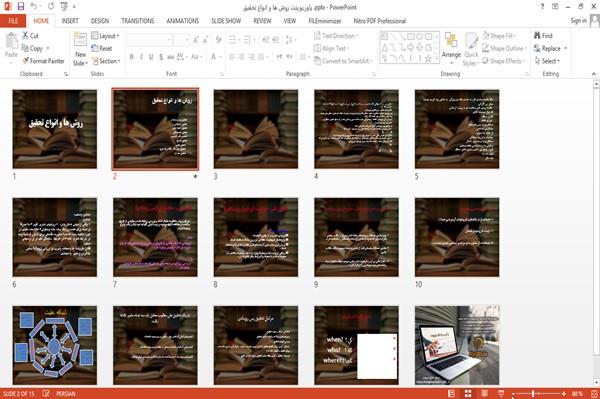Click the Reset slide button
The image size is (600, 399).
tap(102, 48)
